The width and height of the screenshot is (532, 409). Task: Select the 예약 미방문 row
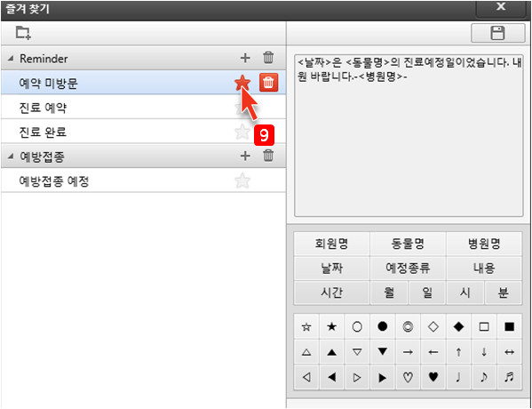(x=143, y=83)
